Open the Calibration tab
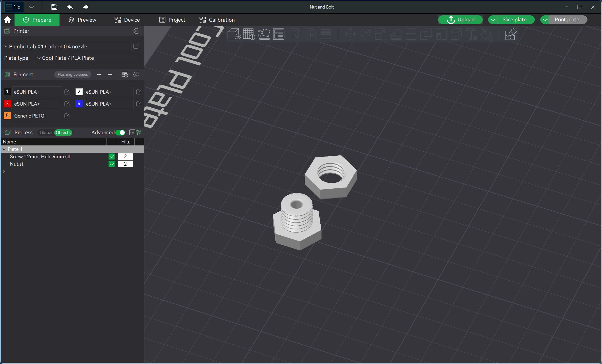The width and height of the screenshot is (602, 364). (x=217, y=20)
